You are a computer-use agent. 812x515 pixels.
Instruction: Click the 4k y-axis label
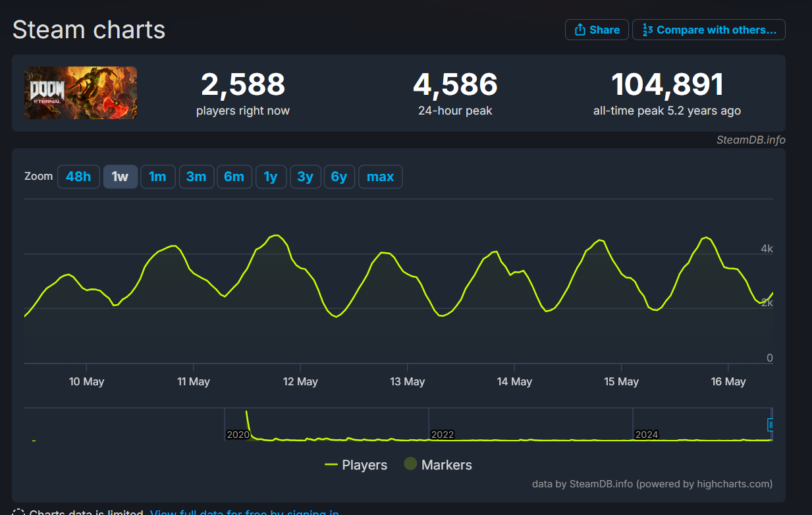(767, 249)
